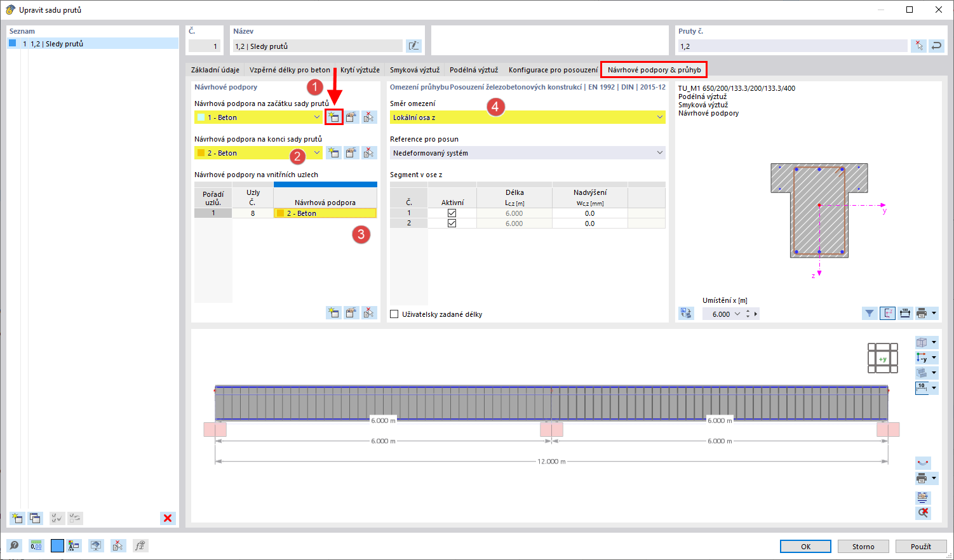Create new support below internal nodes table
The height and width of the screenshot is (560, 954).
click(333, 312)
